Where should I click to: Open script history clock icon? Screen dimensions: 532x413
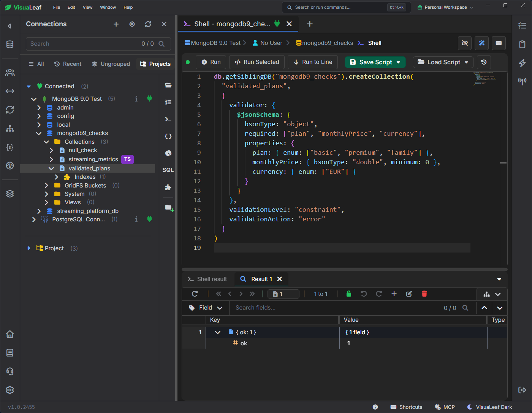pos(484,62)
